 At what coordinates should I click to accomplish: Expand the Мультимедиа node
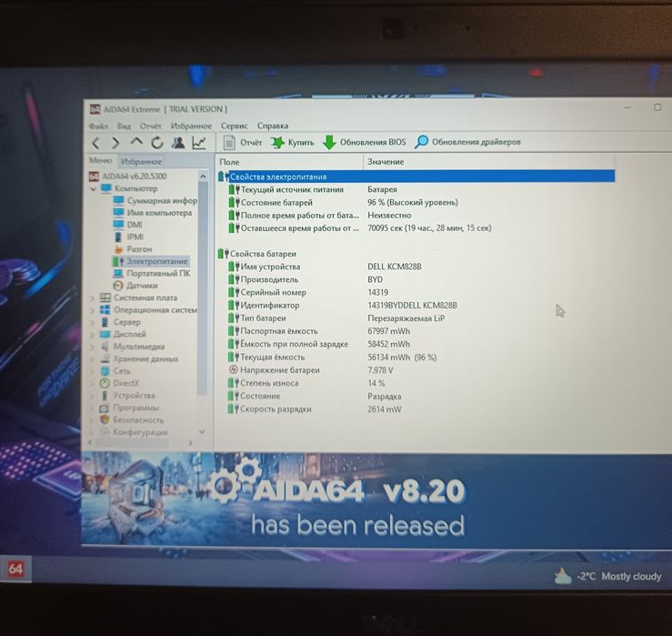point(92,347)
